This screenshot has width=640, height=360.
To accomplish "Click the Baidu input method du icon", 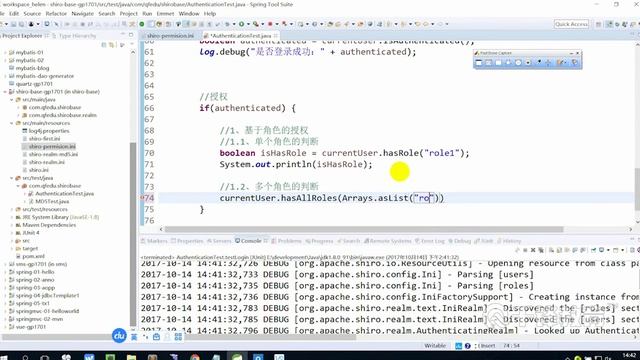I will 119,336.
